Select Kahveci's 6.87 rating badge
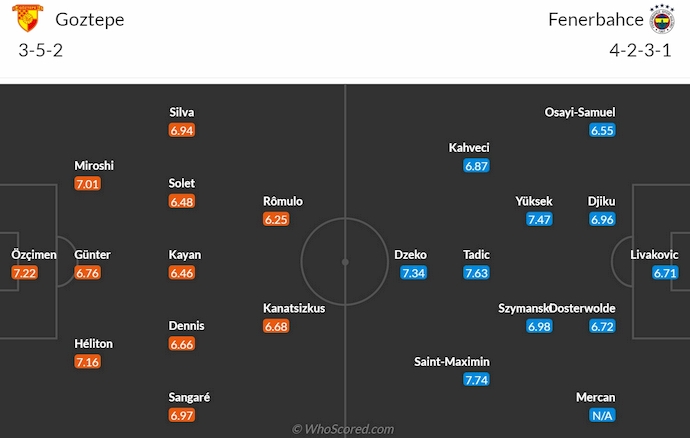 click(476, 166)
